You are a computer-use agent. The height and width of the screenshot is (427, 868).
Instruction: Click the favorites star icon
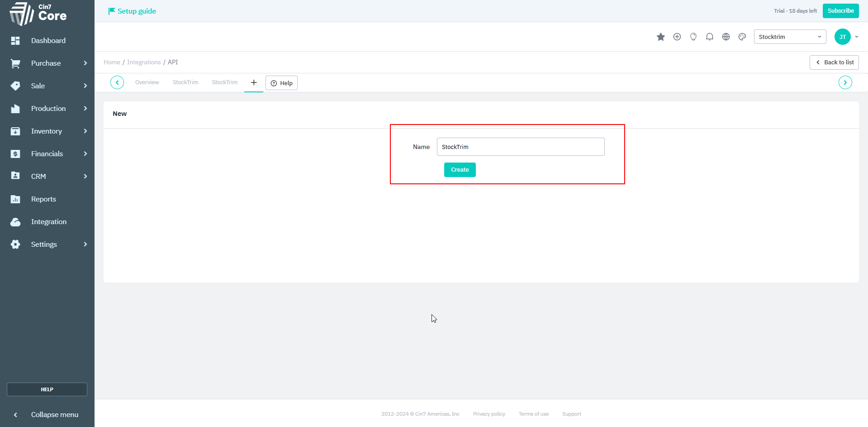(x=660, y=37)
